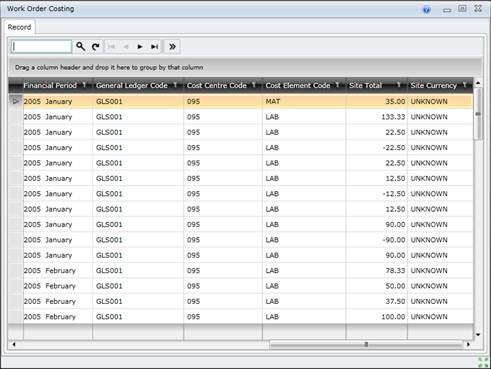Click the MAT cost element cell
This screenshot has height=369, width=491.
(x=304, y=101)
